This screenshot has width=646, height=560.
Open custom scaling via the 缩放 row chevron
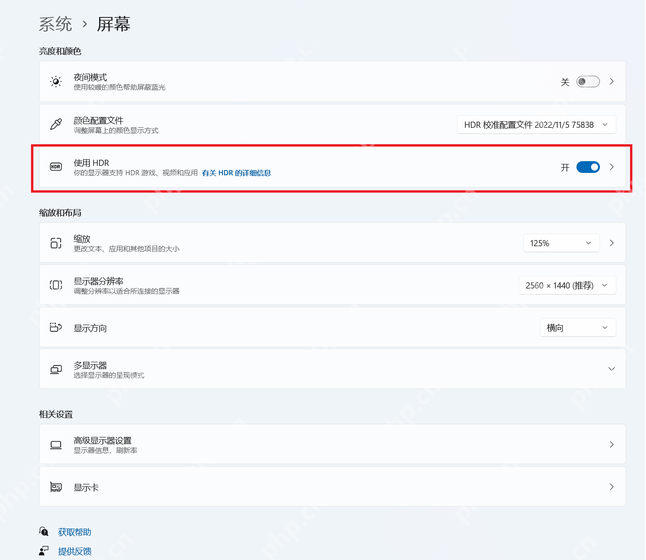click(x=612, y=243)
